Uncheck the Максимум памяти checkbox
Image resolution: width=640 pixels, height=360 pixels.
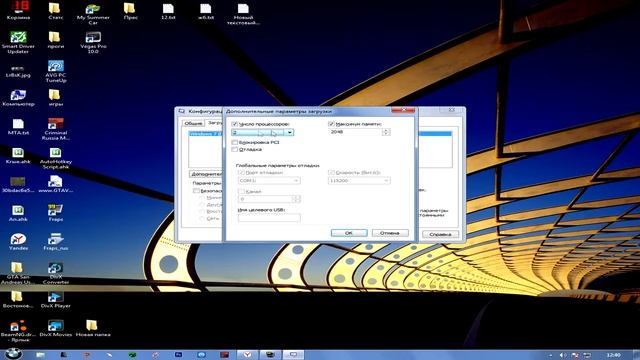tap(331, 124)
